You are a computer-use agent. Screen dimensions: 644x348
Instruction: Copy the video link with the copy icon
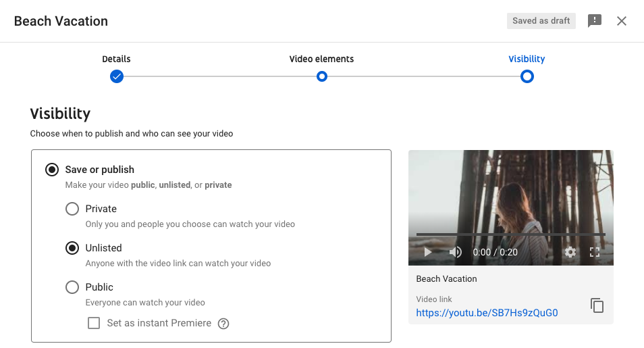(597, 305)
